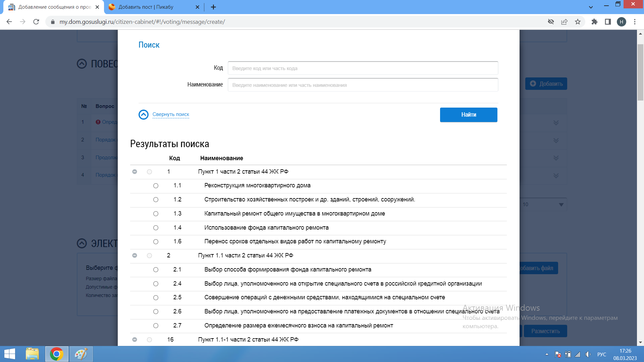Click the scrollbar down arrow

[x=640, y=342]
